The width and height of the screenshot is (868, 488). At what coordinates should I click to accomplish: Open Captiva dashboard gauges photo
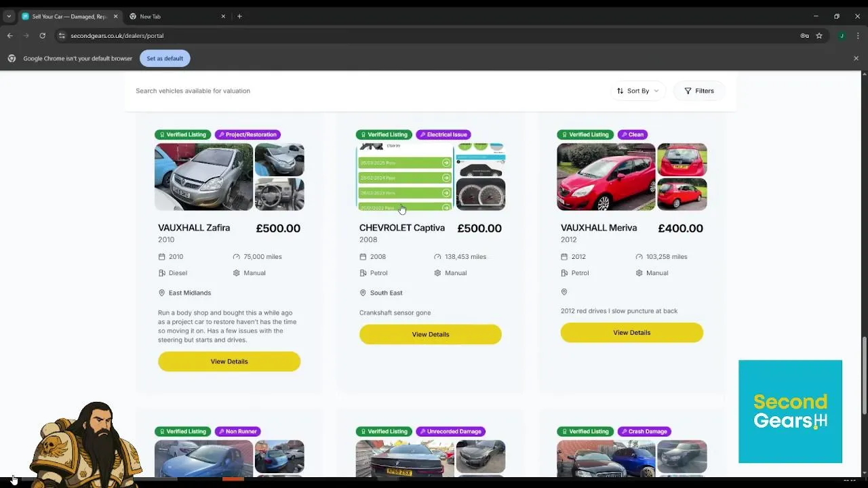click(481, 194)
